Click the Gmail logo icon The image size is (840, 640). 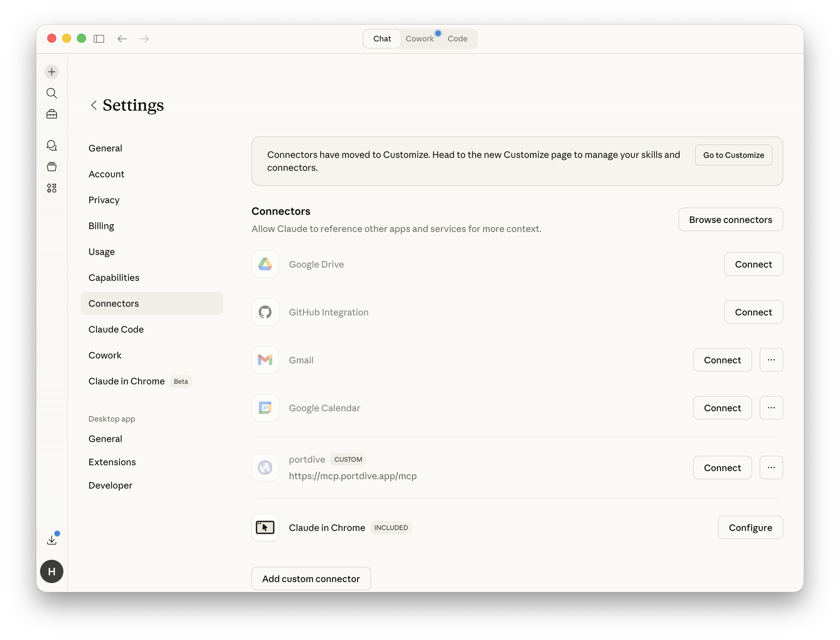click(265, 359)
